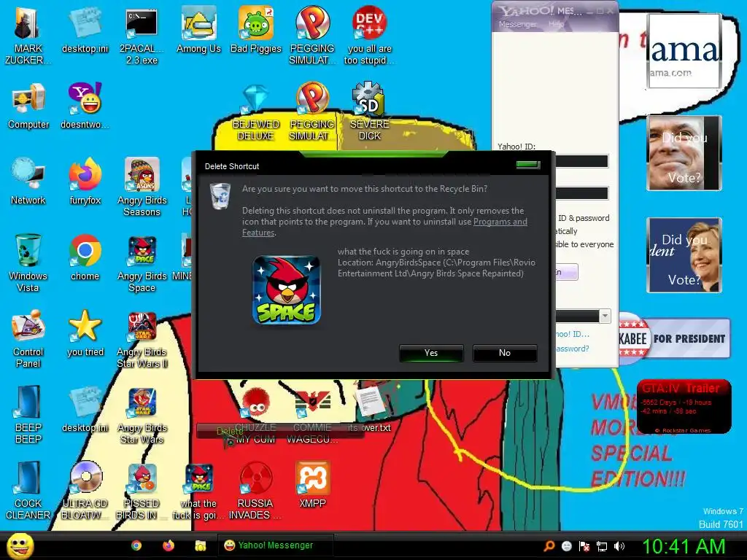Click the 'Get a new Yahoo! ID...' link
747x560 pixels.
click(572, 334)
